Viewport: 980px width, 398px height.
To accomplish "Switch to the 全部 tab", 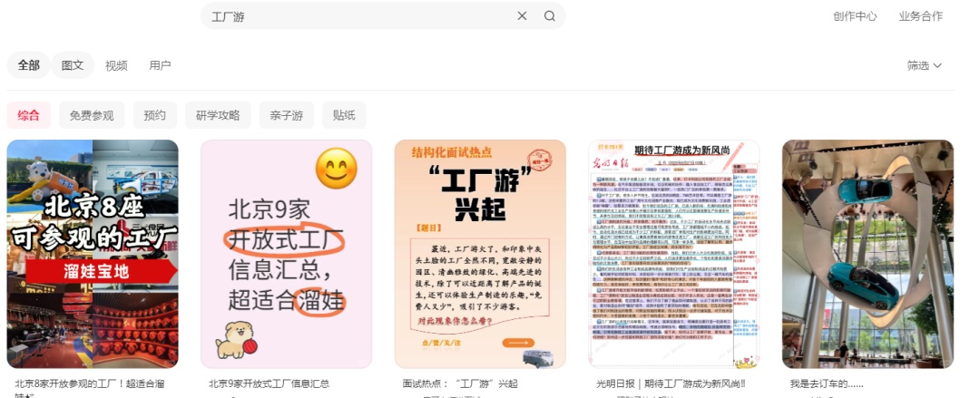I will [29, 65].
